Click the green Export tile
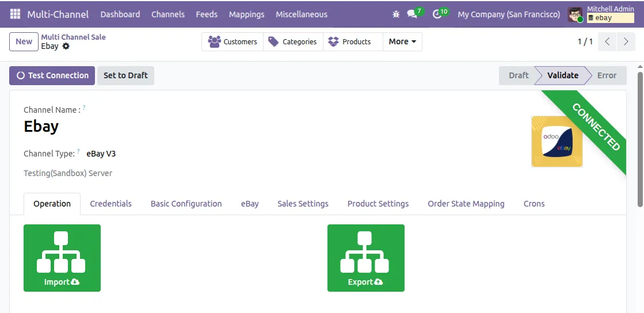Viewport: 644px width, 313px height. (x=366, y=258)
